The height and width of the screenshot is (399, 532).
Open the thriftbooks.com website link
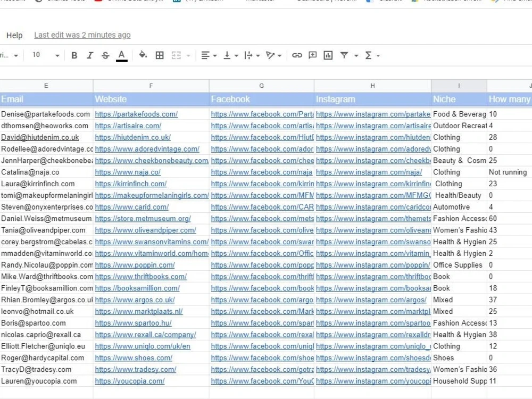point(140,277)
